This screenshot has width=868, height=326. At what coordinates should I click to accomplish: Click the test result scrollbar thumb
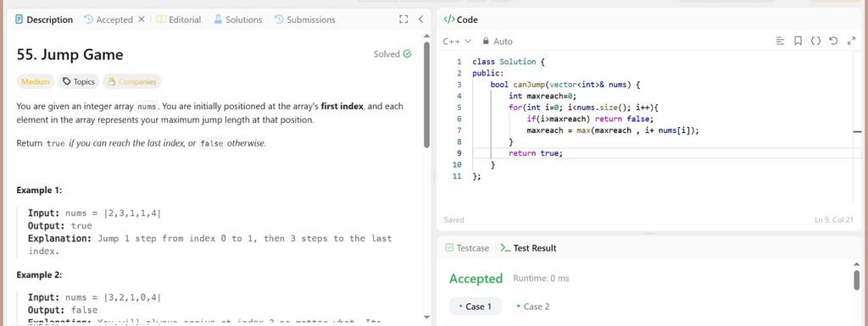click(x=857, y=280)
